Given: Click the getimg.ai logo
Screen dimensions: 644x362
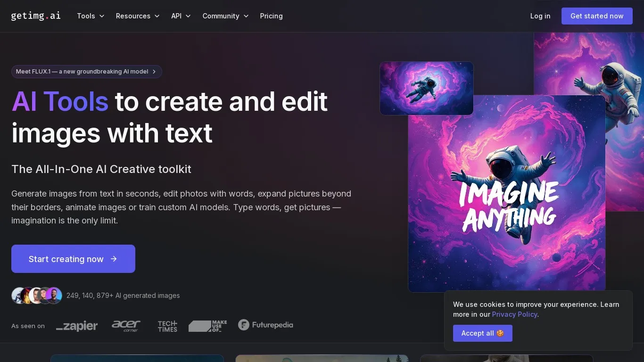Looking at the screenshot, I should click(x=36, y=16).
